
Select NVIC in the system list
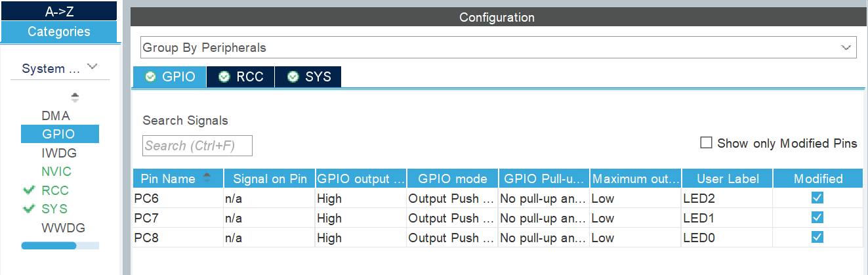(x=56, y=171)
